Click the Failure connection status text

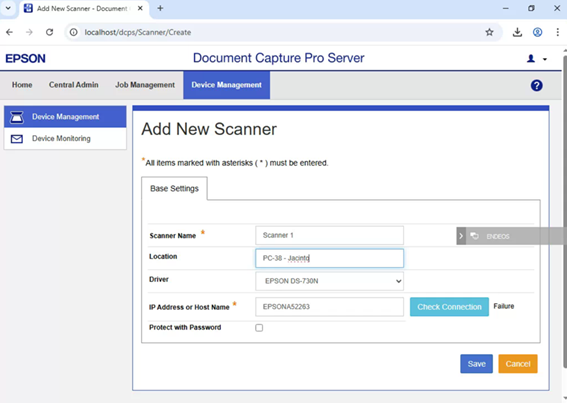[504, 306]
